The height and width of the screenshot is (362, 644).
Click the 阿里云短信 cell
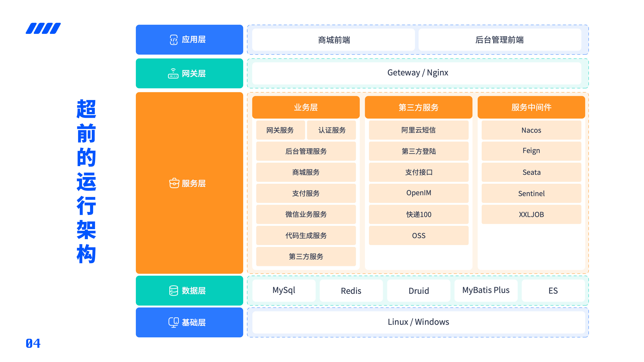pos(419,130)
